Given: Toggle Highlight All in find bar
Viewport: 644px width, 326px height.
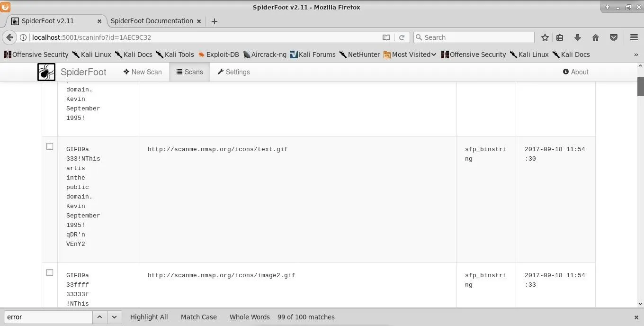Looking at the screenshot, I should (149, 317).
